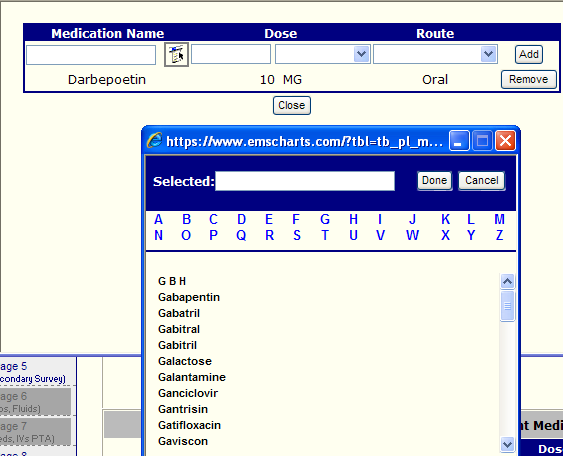563x456 pixels.
Task: Select Gaviscon from medication list
Action: click(x=183, y=441)
